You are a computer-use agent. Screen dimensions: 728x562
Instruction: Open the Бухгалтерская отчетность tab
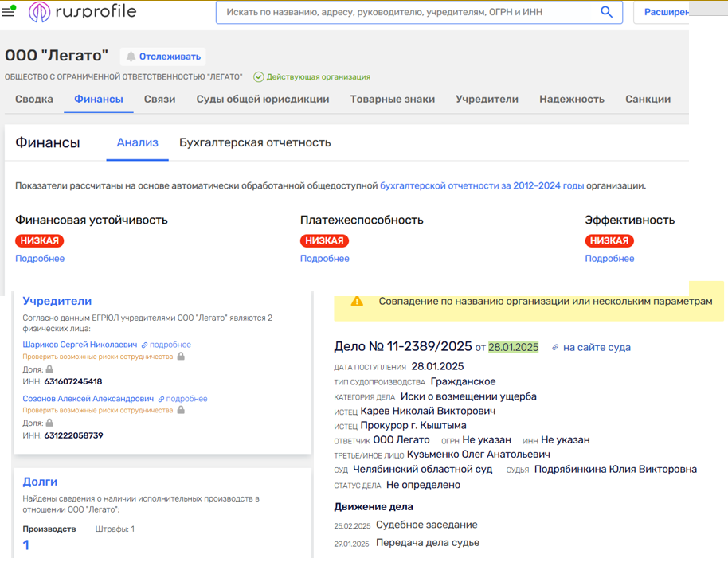click(x=255, y=143)
